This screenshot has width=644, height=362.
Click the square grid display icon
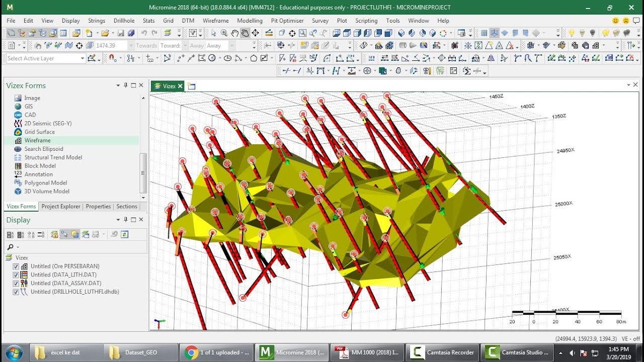484,33
